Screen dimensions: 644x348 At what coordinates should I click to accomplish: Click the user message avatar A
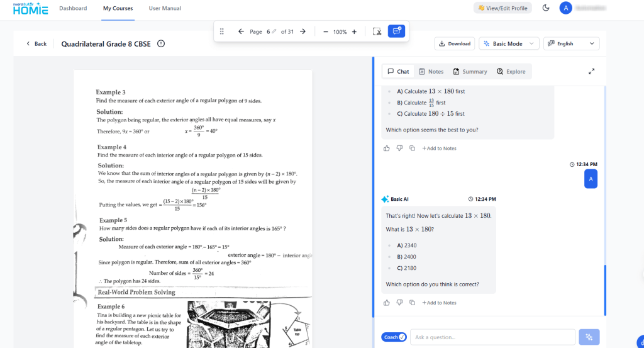coord(591,179)
